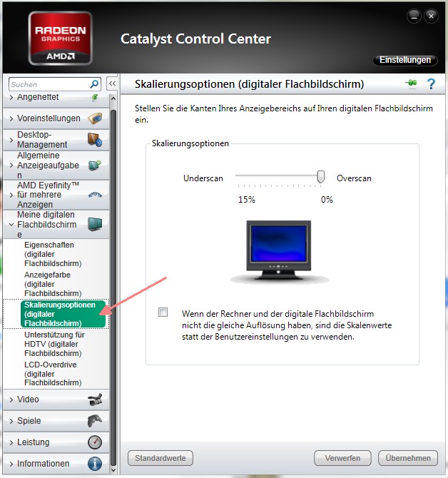Select Skalierungsoptionen (digitaler Flachbildschirm) item
Screen dimensions: 448x478
click(63, 314)
